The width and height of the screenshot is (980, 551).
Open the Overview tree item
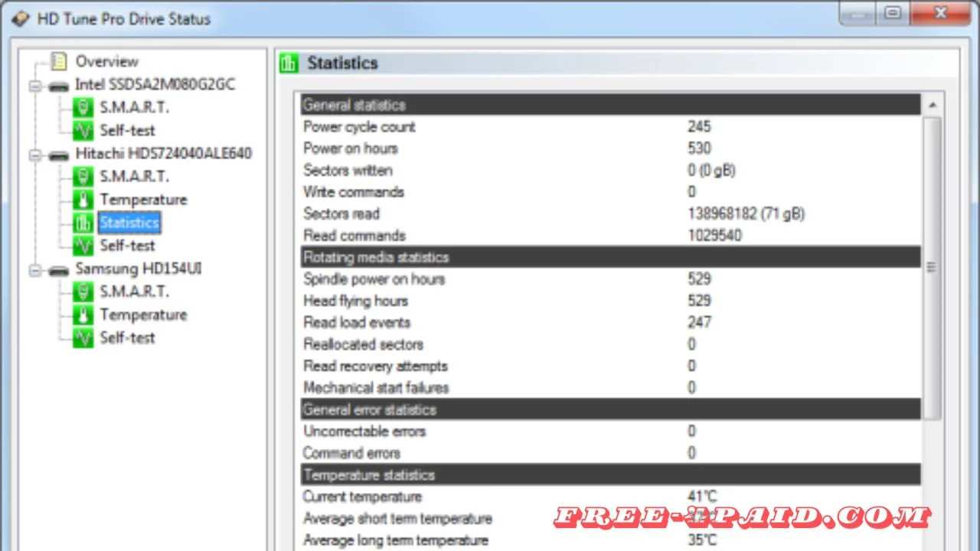coord(106,62)
